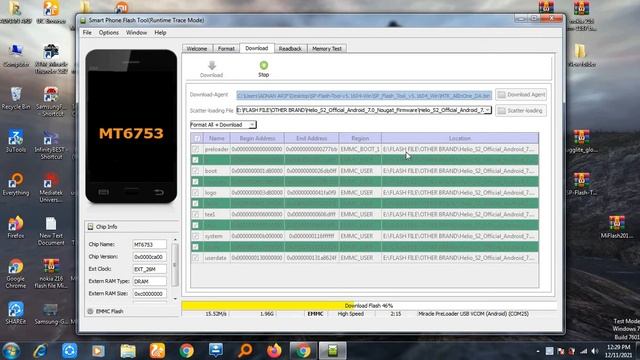Switch to the SP Flash Tool taskbar button
Viewport: 640px width, 360px height.
(332, 351)
